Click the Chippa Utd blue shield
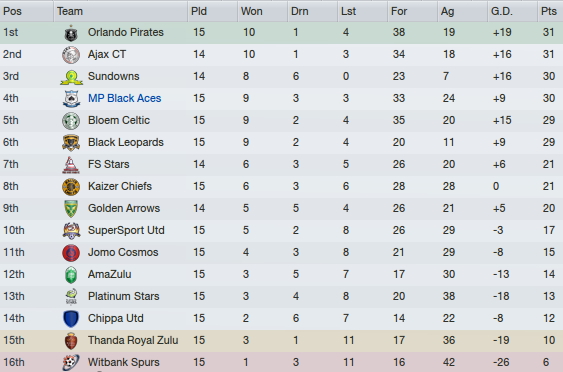This screenshot has width=563, height=372. [71, 318]
